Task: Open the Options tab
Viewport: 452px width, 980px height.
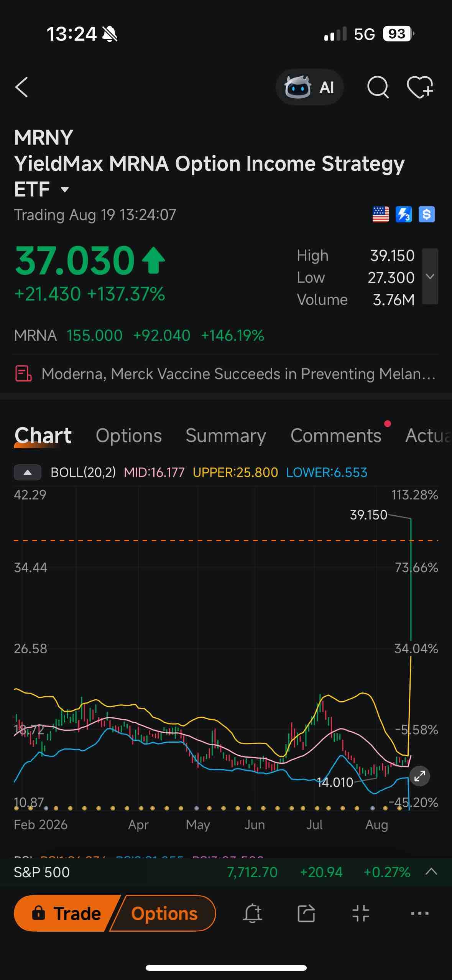Action: pyautogui.click(x=129, y=436)
